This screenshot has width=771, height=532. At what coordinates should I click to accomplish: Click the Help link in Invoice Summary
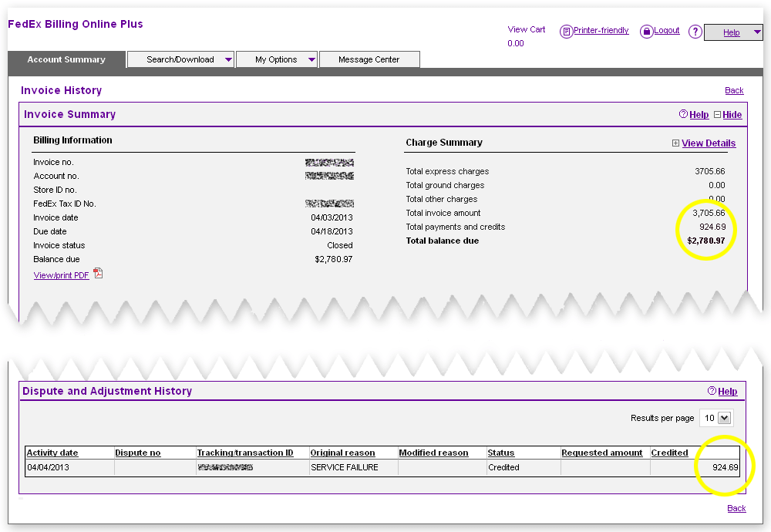[699, 115]
